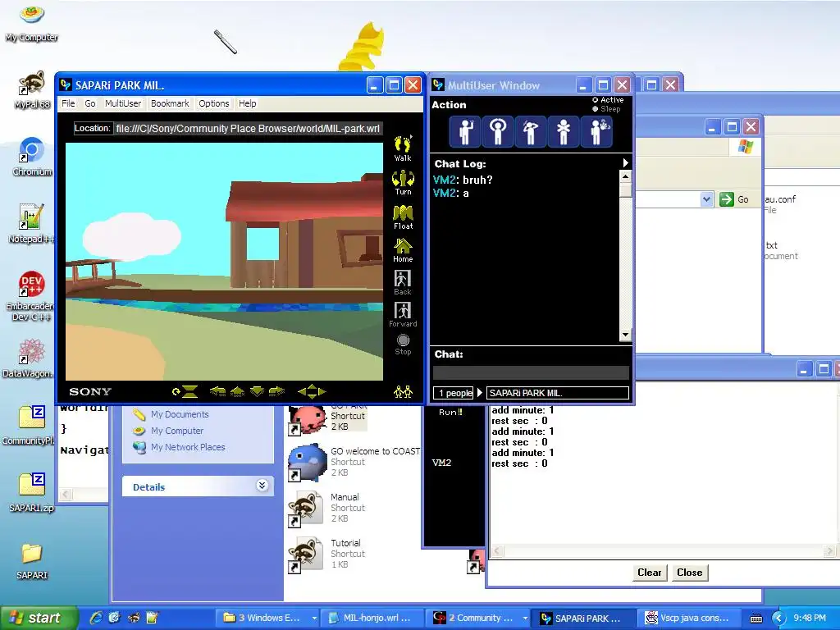This screenshot has height=630, width=840.
Task: Open the My Network Places link
Action: pos(188,447)
